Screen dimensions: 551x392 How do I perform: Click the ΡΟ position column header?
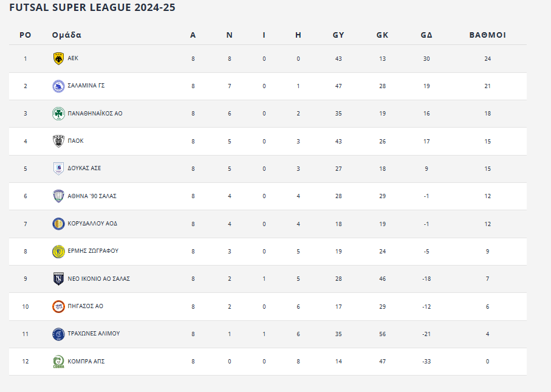[x=25, y=35]
